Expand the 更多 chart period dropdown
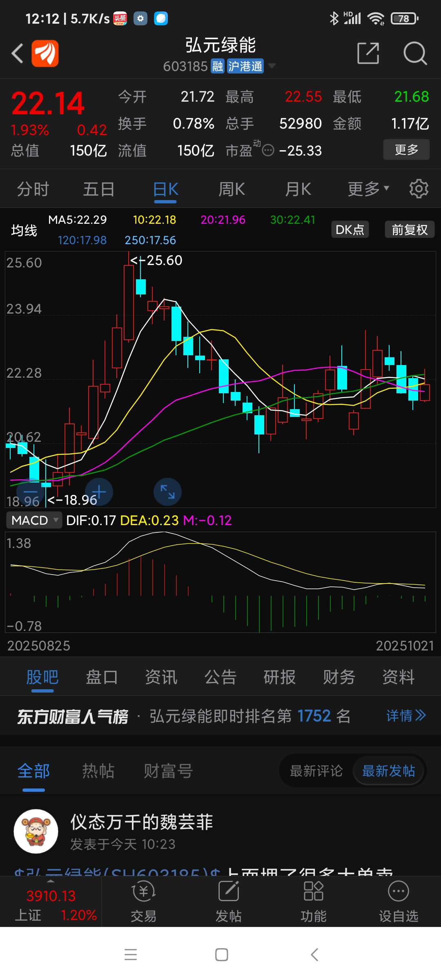Image resolution: width=441 pixels, height=980 pixels. click(368, 189)
